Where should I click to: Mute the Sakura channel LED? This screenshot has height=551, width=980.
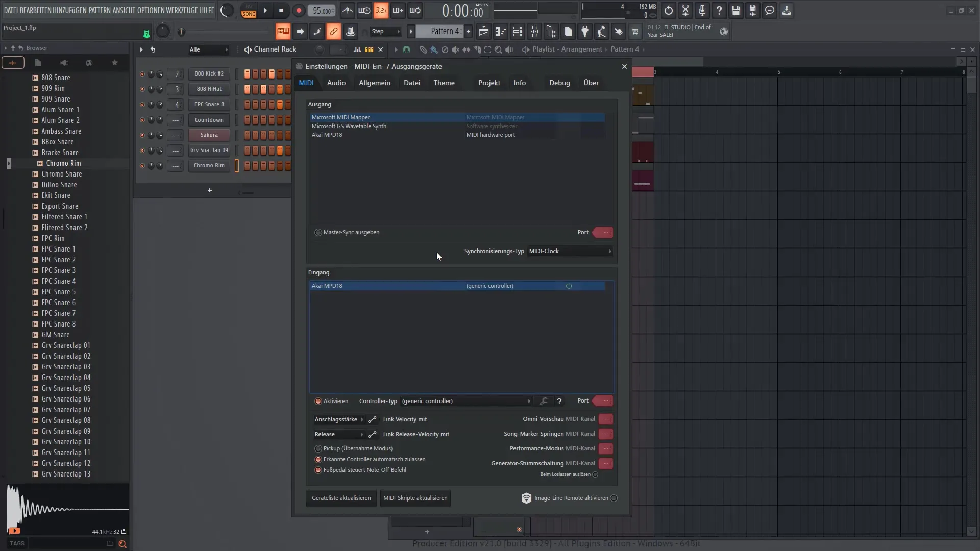(x=142, y=135)
